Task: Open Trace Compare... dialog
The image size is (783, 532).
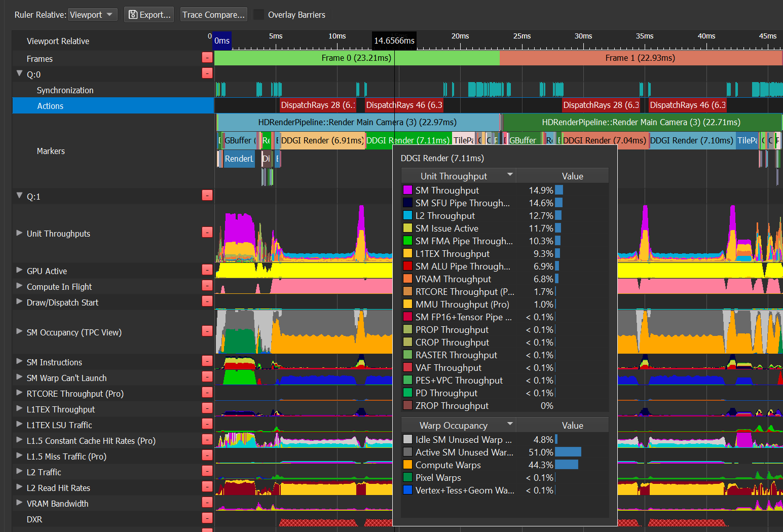Action: point(213,15)
